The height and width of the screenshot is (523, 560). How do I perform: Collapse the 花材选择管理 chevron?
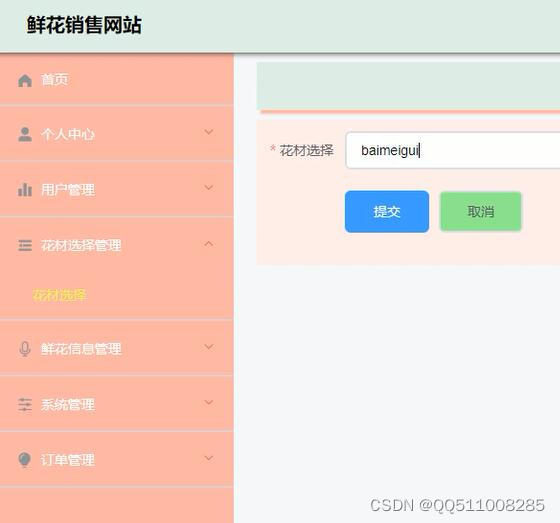[209, 244]
